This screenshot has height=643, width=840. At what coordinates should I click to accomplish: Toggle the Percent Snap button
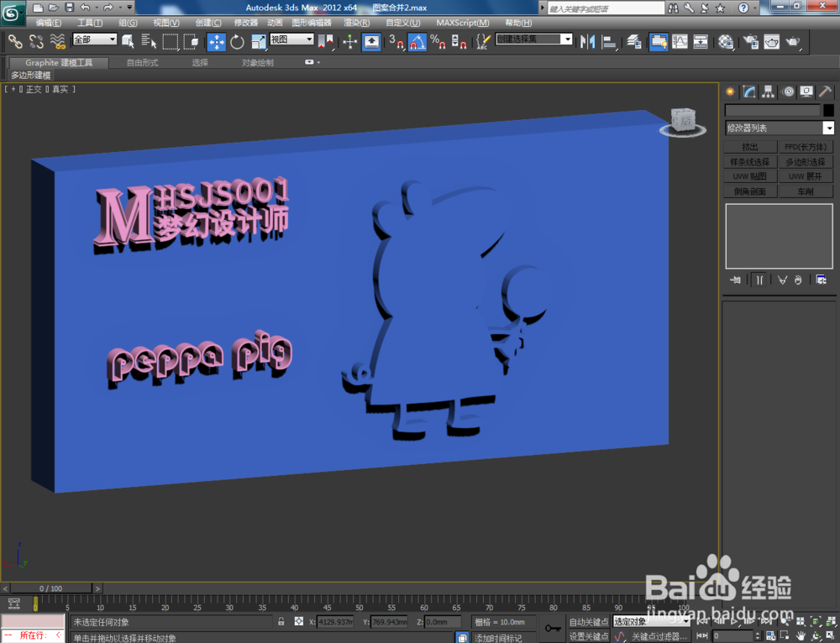[438, 41]
